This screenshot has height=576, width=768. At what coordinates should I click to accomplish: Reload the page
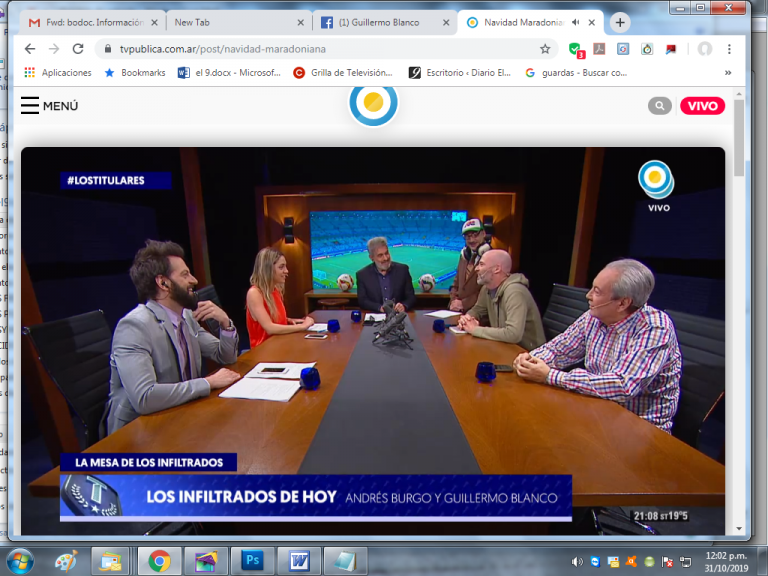[x=78, y=48]
